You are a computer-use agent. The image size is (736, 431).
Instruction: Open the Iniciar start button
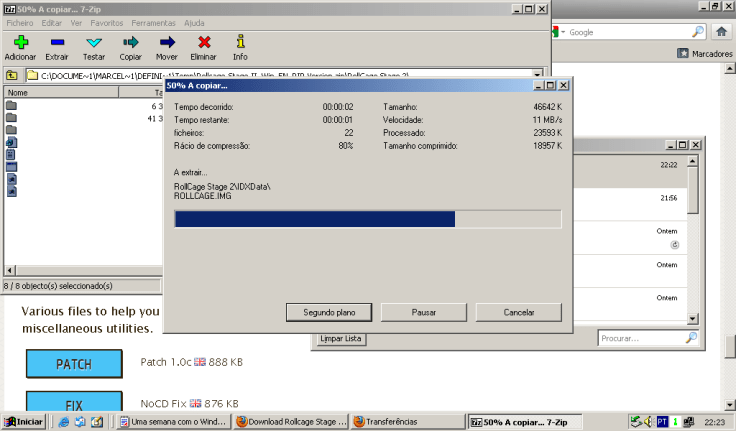point(24,422)
